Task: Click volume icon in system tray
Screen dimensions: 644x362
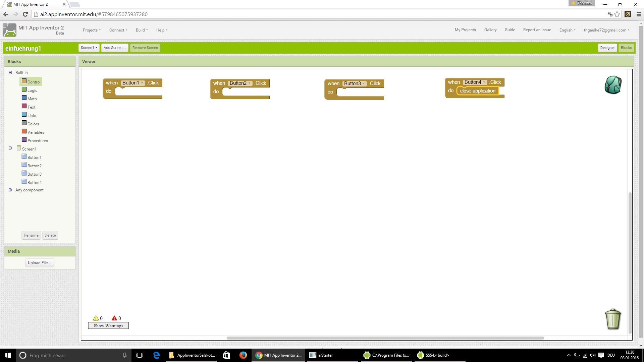Action: click(x=593, y=355)
